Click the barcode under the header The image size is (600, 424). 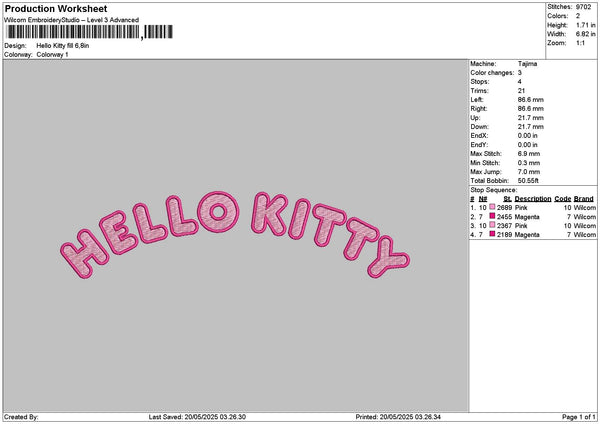pos(90,32)
